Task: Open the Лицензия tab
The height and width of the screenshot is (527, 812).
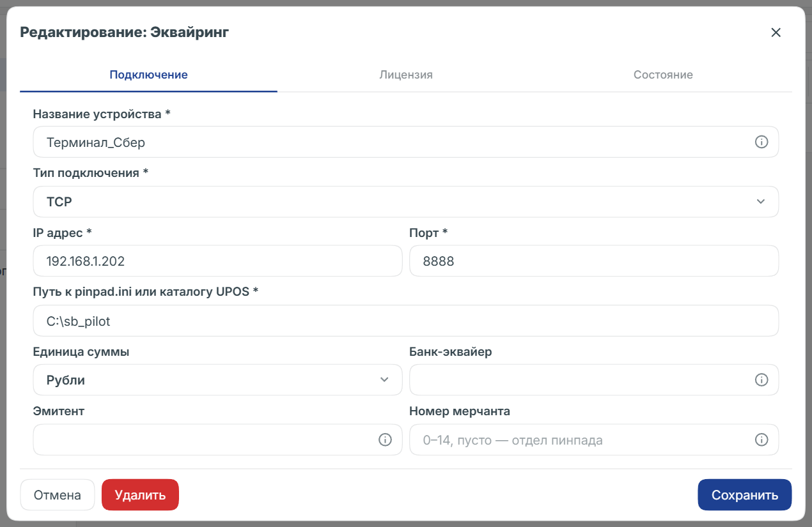Action: (x=406, y=75)
